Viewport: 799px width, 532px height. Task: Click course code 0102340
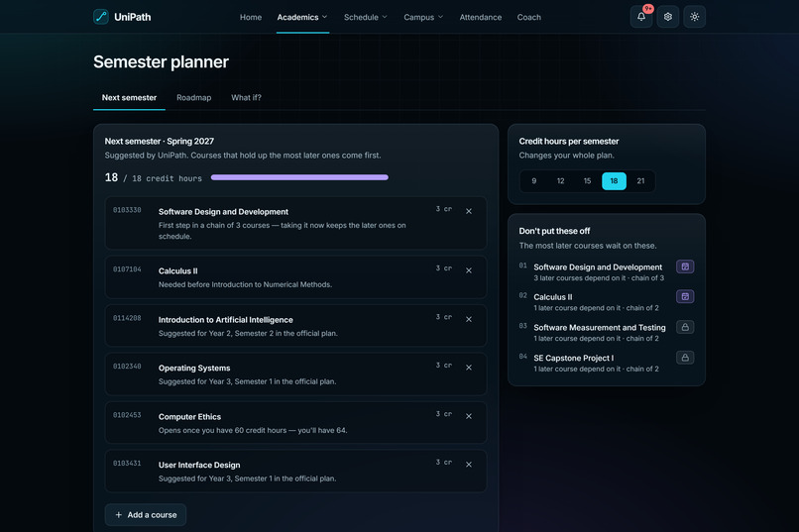(x=127, y=367)
